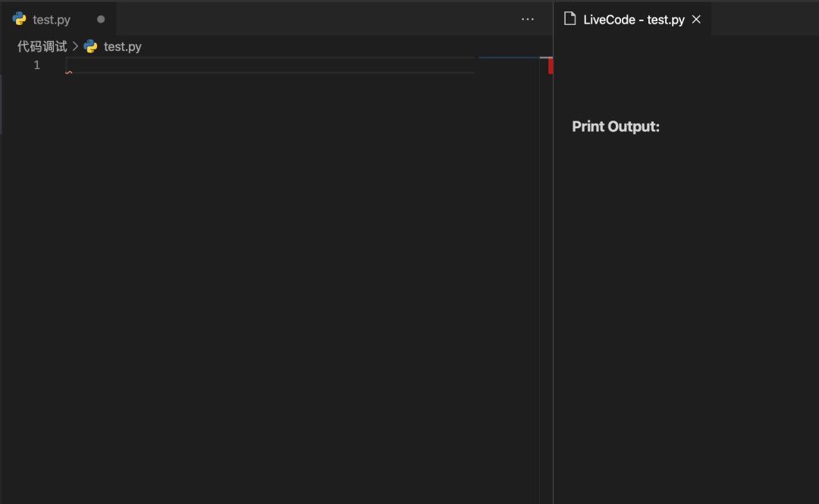
Task: Click the empty tab bar area beside test.py
Action: (303, 20)
